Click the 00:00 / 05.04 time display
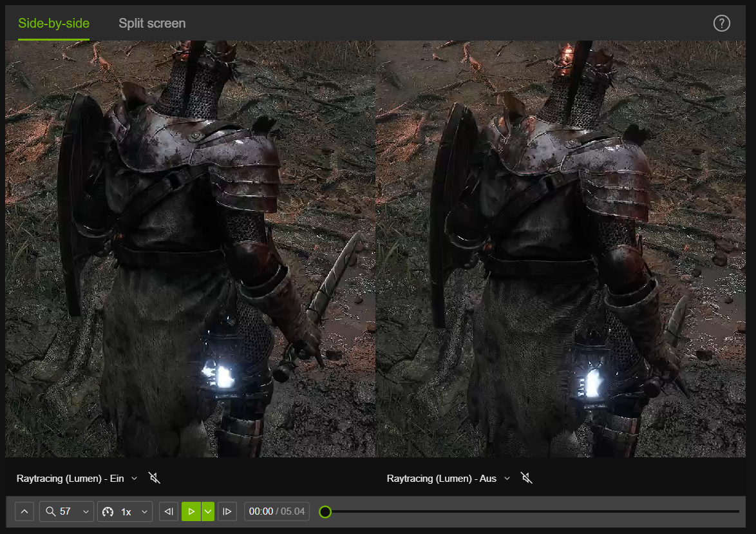 point(277,511)
